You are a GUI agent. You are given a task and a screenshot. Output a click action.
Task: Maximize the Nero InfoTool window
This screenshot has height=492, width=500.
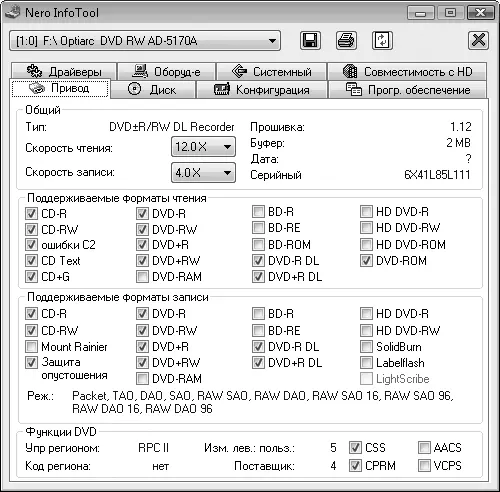click(450, 13)
